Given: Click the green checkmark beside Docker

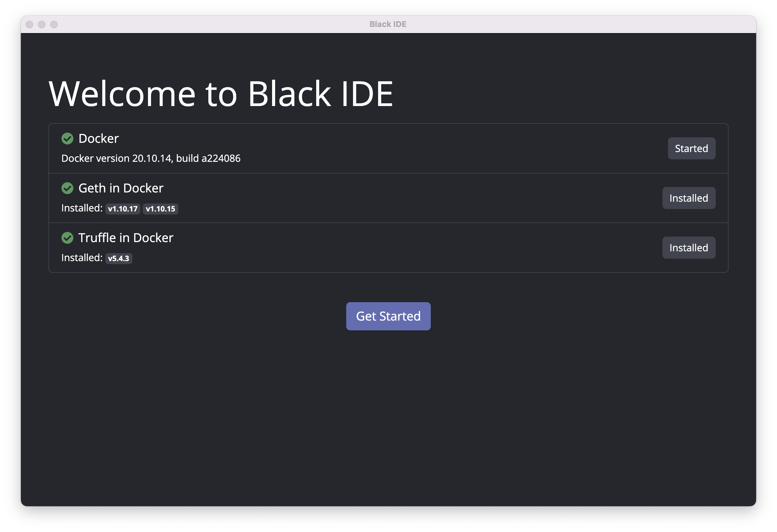Looking at the screenshot, I should coord(67,139).
